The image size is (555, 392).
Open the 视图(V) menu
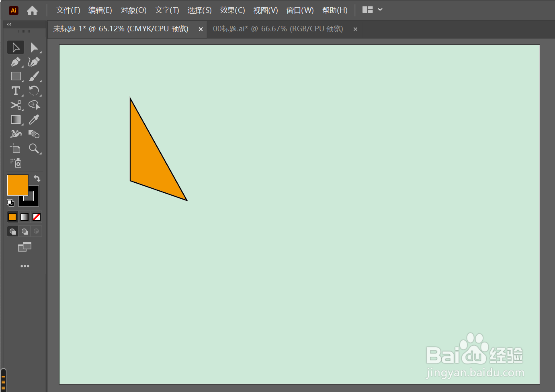point(266,10)
